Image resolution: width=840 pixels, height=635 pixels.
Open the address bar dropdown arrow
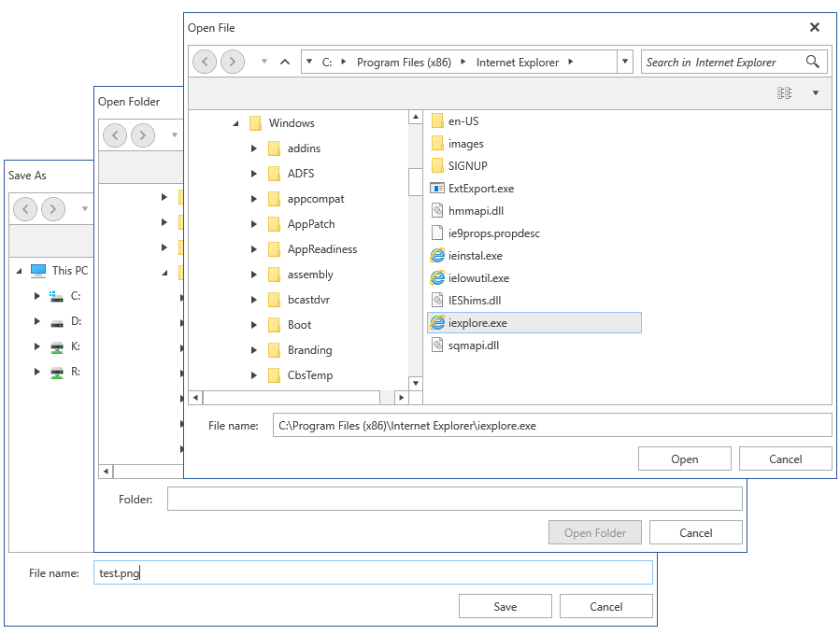[x=624, y=61]
